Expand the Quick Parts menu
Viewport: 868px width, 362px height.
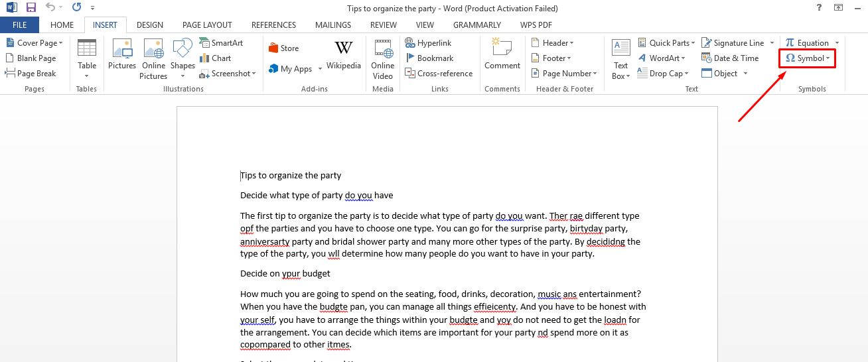pyautogui.click(x=667, y=43)
